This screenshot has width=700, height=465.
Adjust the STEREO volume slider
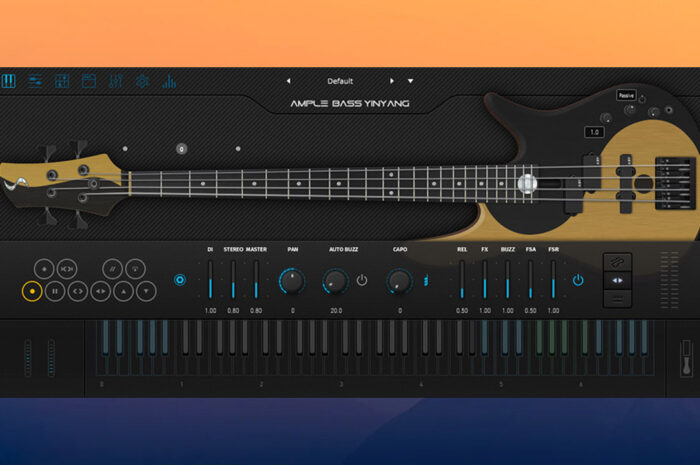tap(233, 280)
